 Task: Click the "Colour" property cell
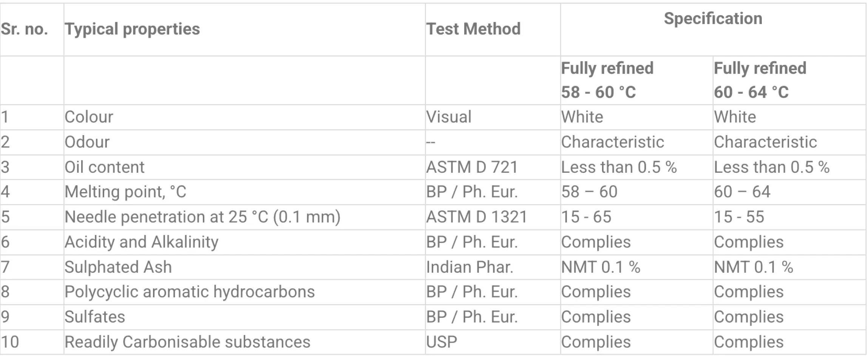89,117
